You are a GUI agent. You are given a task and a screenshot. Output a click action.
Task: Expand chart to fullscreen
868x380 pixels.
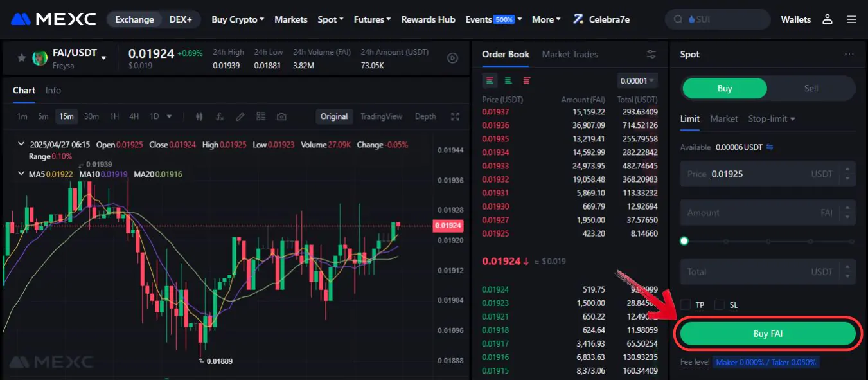point(456,116)
